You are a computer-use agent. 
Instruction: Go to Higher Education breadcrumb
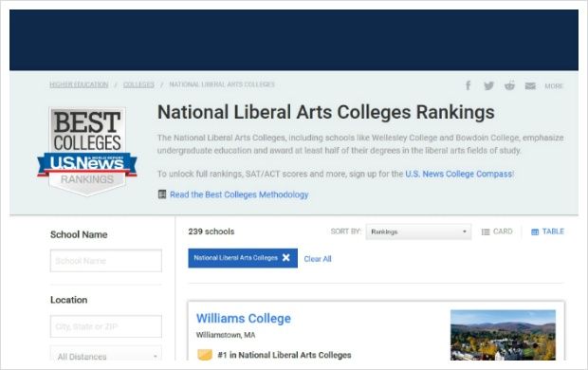(x=79, y=84)
